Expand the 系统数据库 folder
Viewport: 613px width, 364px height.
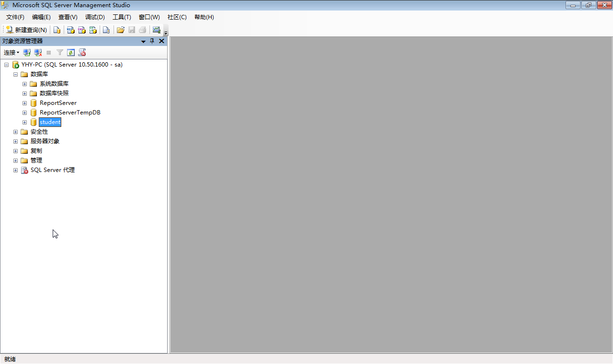(24, 84)
